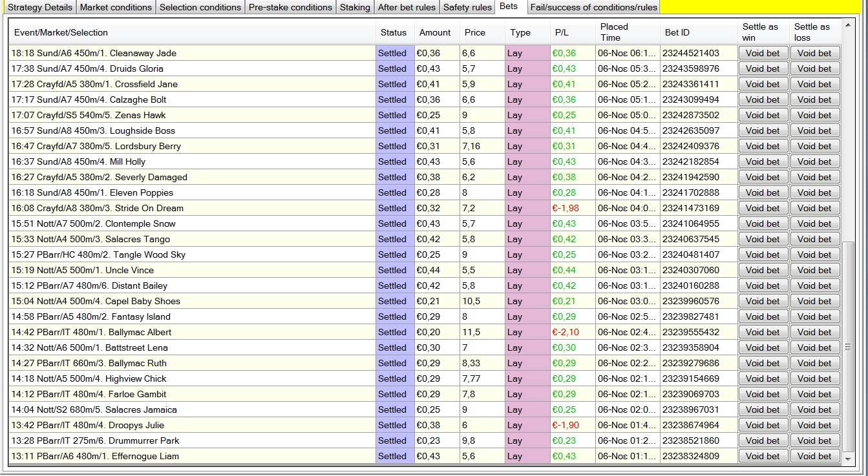Click the vertical scrollbar thumb in bets list
Image resolution: width=868 pixels, height=476 pixels.
point(849,347)
